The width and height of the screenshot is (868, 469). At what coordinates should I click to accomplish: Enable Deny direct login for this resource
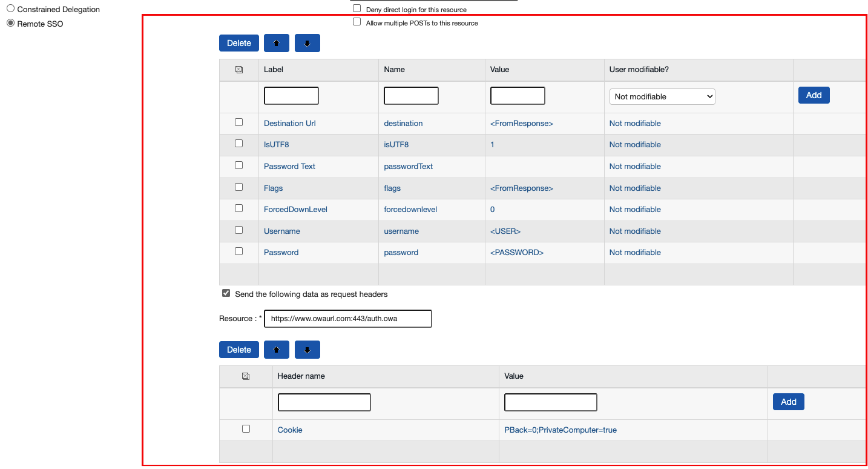coord(357,8)
